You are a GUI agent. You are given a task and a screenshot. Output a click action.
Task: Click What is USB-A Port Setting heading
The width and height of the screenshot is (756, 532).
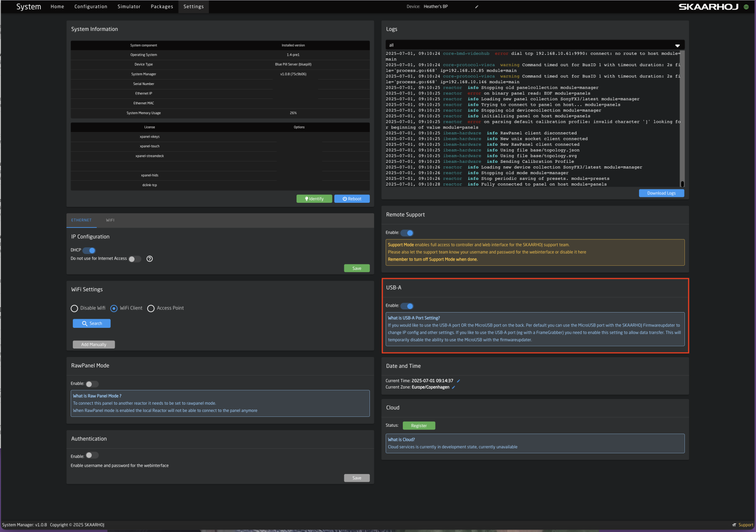(414, 318)
